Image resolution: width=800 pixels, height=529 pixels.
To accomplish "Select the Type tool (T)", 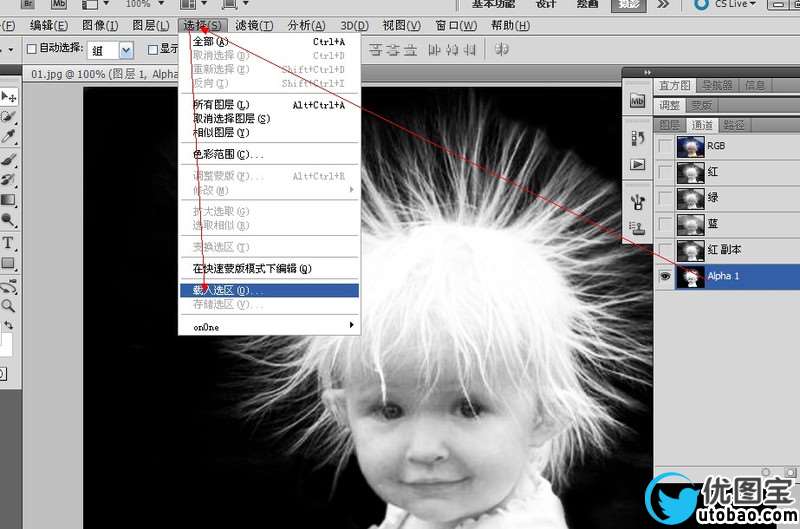I will pyautogui.click(x=8, y=243).
